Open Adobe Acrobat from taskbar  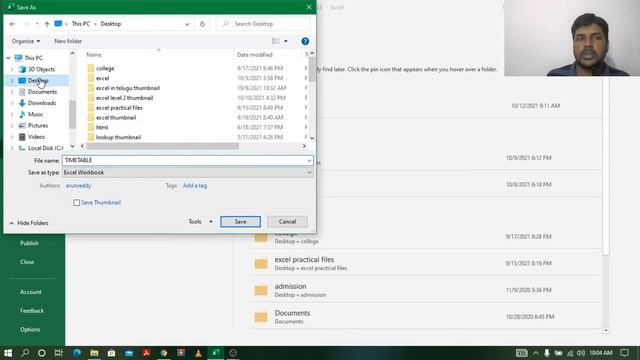147,353
